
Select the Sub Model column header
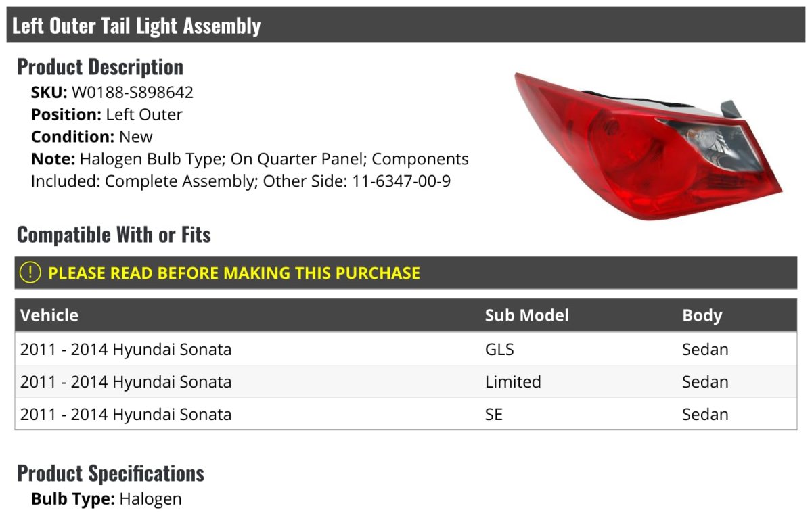pyautogui.click(x=526, y=315)
